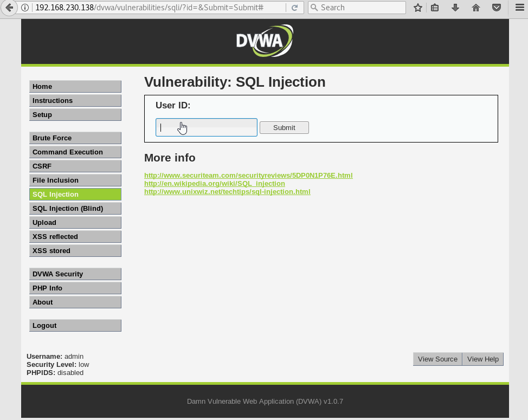Focus the browser Search field
Screen dimensions: 528x420
(x=357, y=8)
